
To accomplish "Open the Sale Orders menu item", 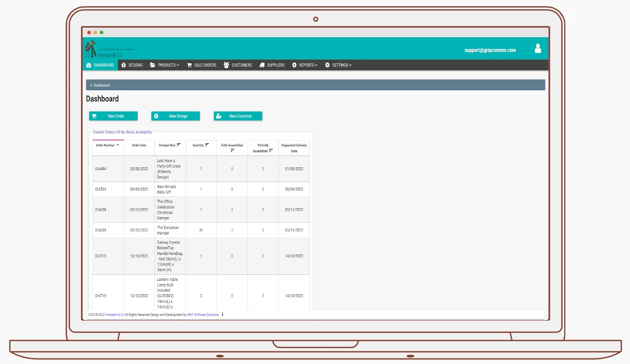I will tap(201, 65).
